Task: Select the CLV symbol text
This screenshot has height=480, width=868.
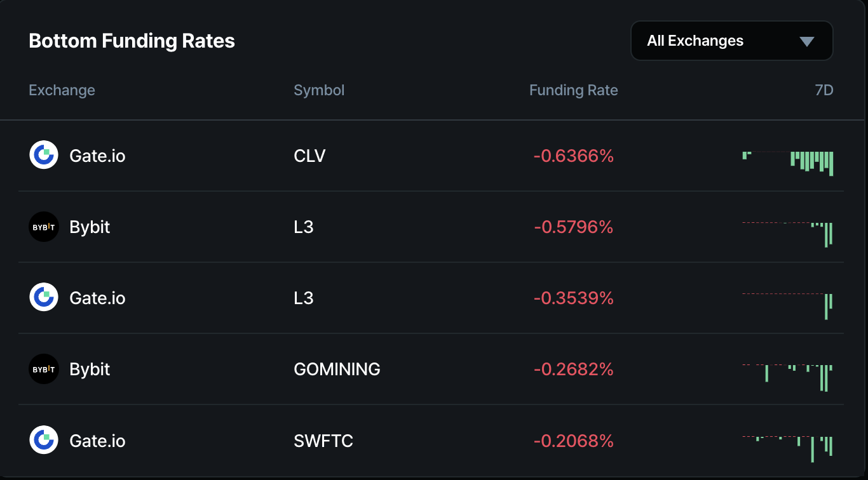Action: (309, 156)
